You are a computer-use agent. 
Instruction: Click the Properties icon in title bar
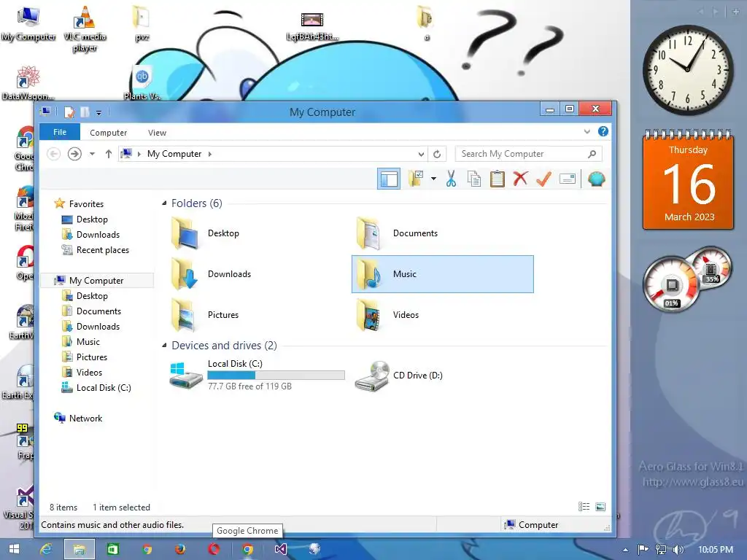[69, 112]
